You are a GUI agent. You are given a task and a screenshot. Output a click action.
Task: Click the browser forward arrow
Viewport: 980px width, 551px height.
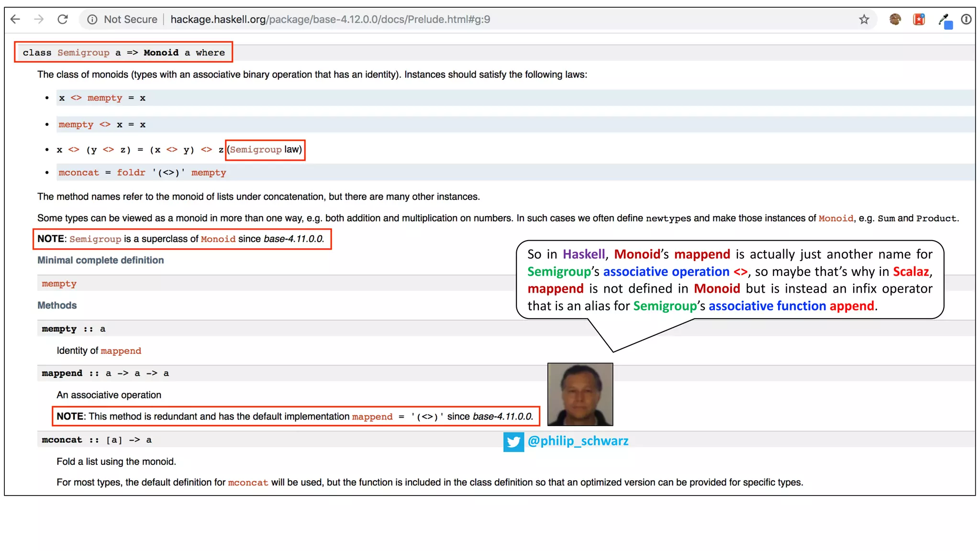39,19
